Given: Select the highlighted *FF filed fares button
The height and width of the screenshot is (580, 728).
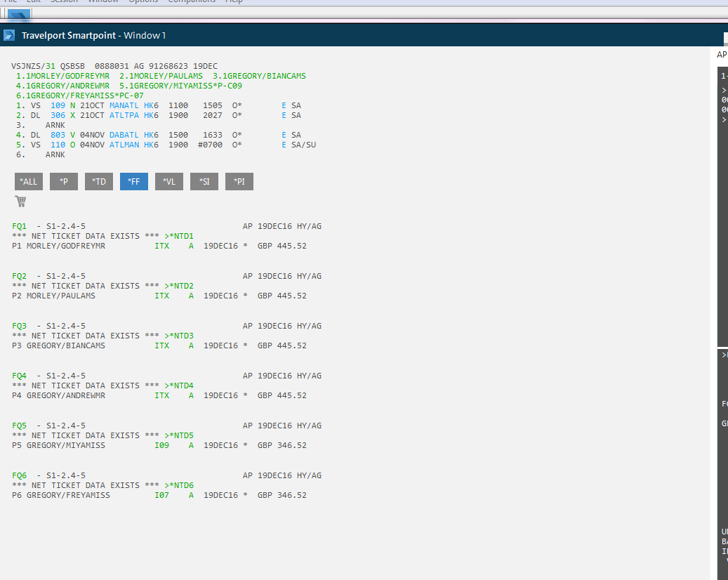Looking at the screenshot, I should (133, 182).
